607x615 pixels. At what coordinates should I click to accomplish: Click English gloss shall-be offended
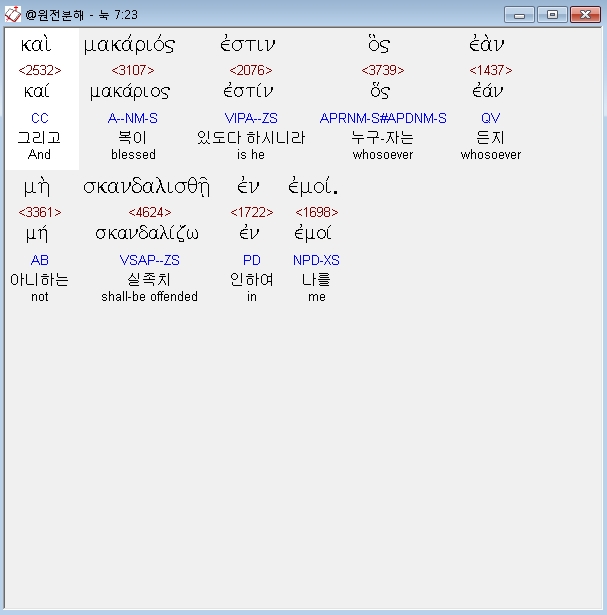point(149,297)
